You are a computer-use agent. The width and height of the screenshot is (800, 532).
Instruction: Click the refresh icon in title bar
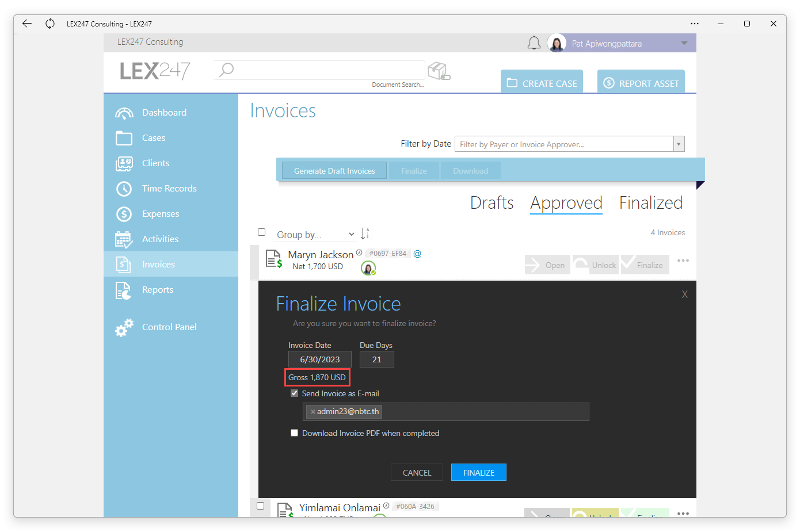(x=50, y=24)
